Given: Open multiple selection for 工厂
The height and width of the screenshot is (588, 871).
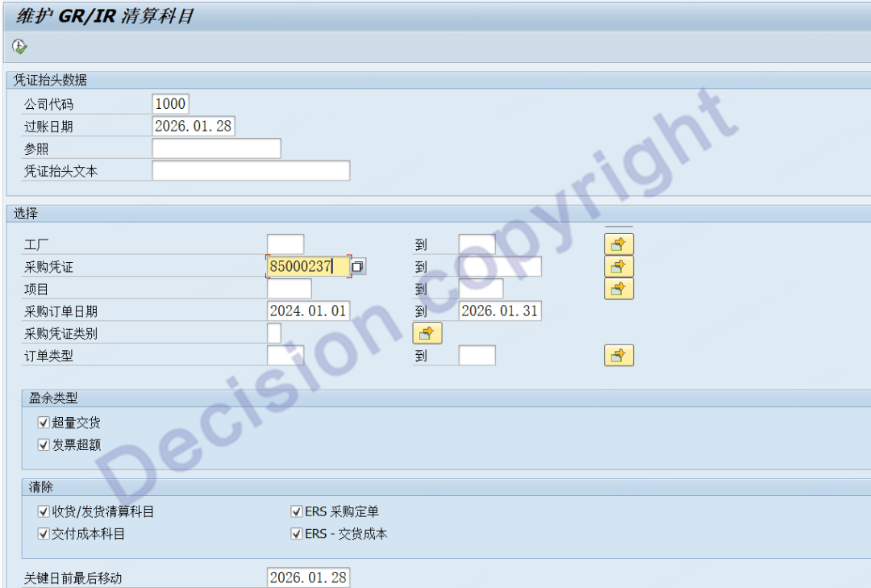Looking at the screenshot, I should click(x=619, y=244).
